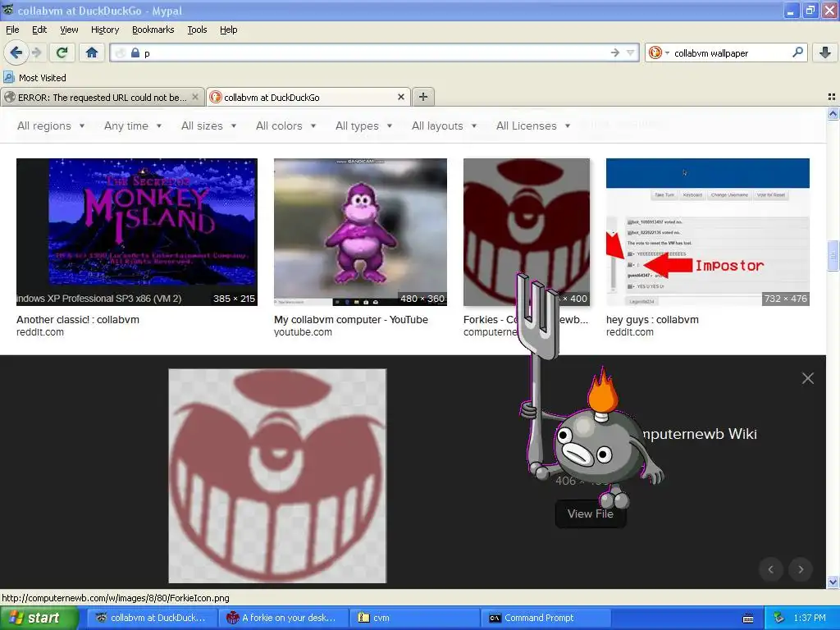Click the Mypal raccoon title bar icon
840x630 pixels.
tap(8, 10)
